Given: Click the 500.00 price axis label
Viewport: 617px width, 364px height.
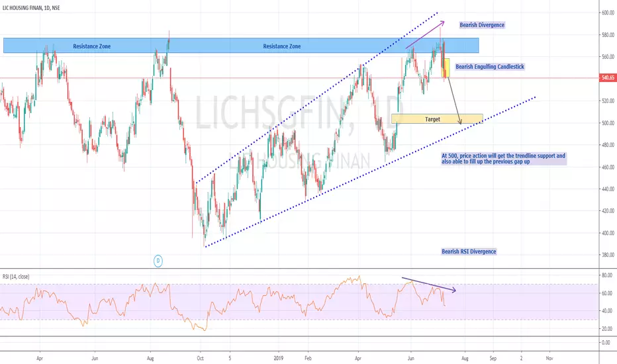Looking at the screenshot, I should point(608,123).
